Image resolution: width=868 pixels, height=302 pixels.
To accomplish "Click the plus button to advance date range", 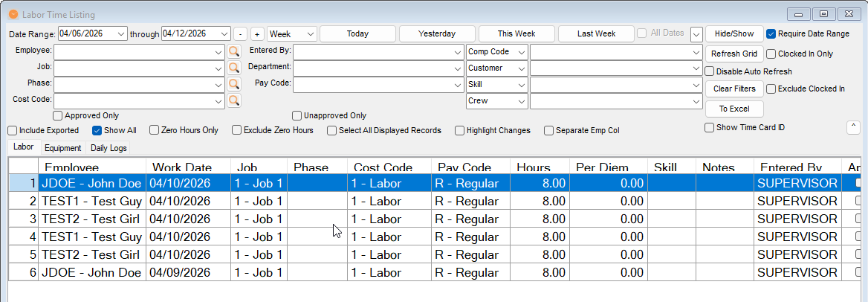I will [256, 34].
